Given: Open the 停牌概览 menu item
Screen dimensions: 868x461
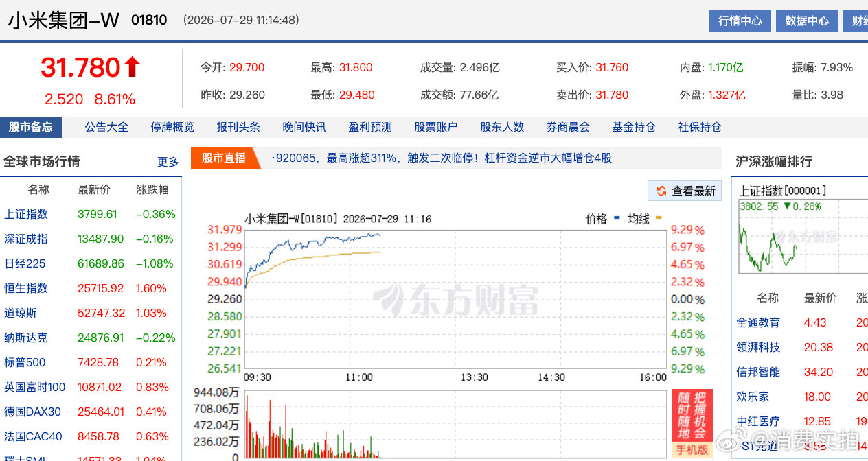Looking at the screenshot, I should click(x=172, y=127).
